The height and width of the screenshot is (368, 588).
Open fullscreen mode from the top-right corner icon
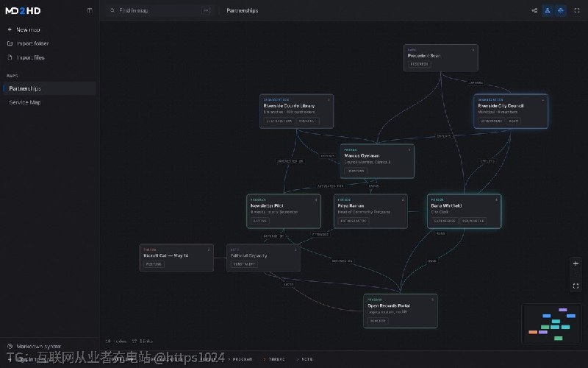[x=577, y=10]
